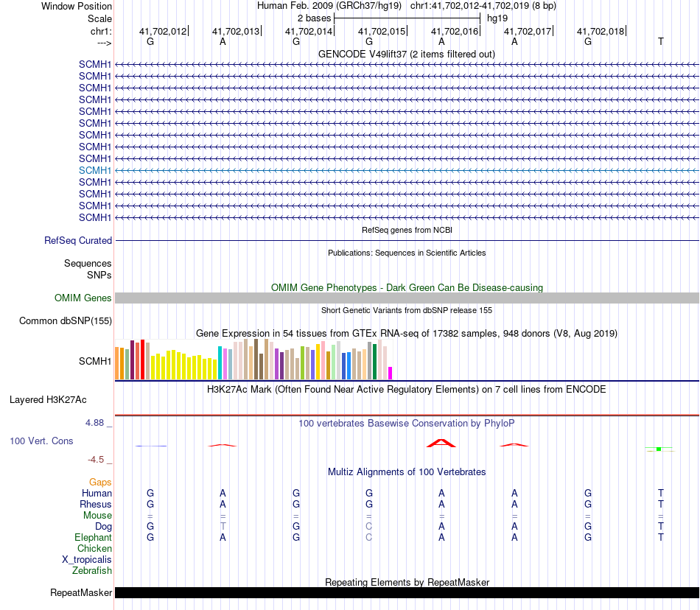Click the X_tropicalis alignment row label
The width and height of the screenshot is (700, 610).
(x=87, y=560)
